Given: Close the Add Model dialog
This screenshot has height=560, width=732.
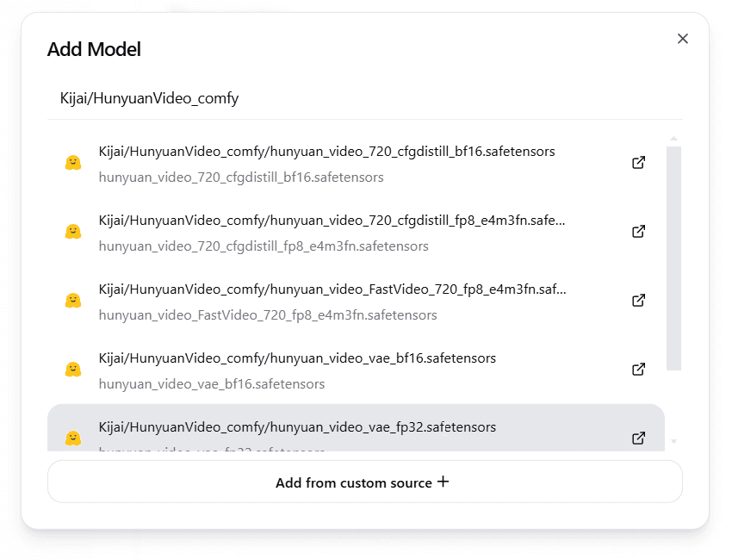Looking at the screenshot, I should [x=682, y=38].
